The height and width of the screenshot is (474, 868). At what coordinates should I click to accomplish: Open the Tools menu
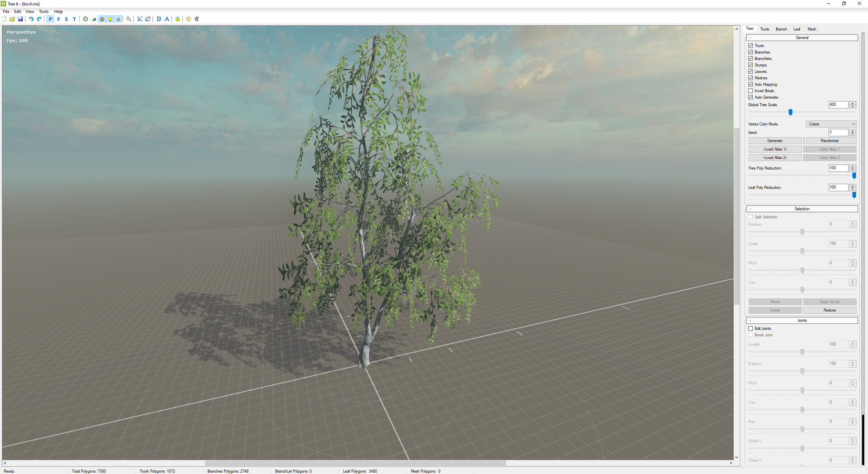tap(43, 11)
